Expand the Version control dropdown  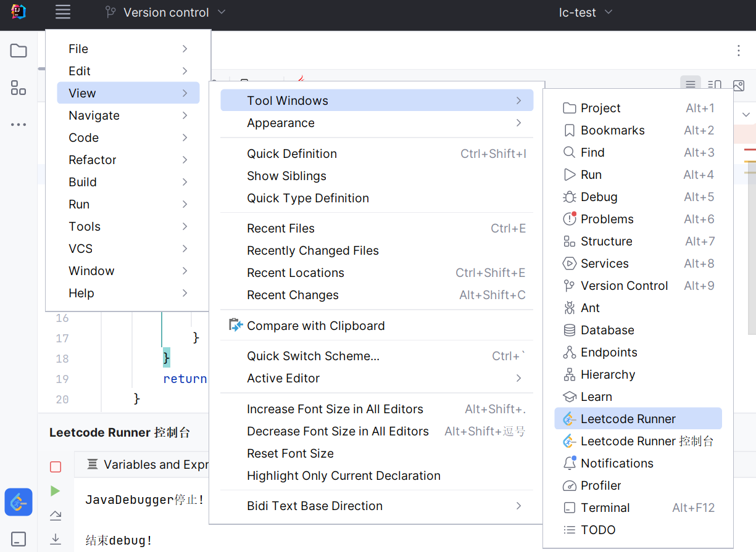click(165, 12)
